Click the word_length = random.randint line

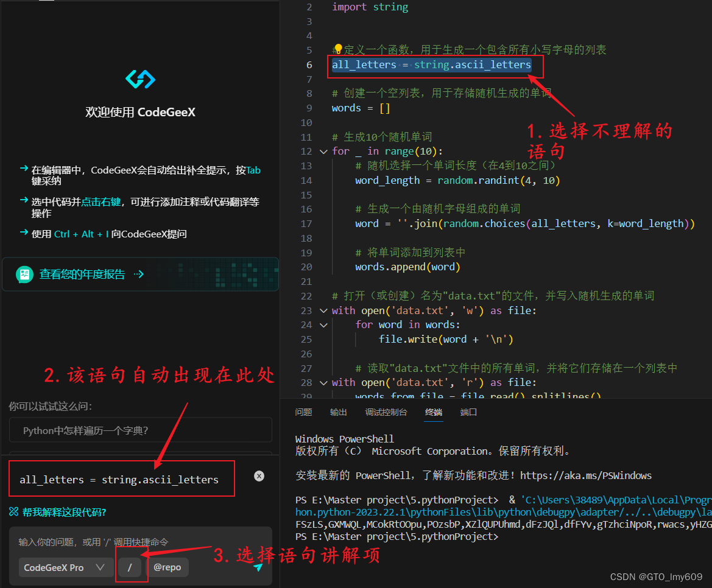point(458,181)
